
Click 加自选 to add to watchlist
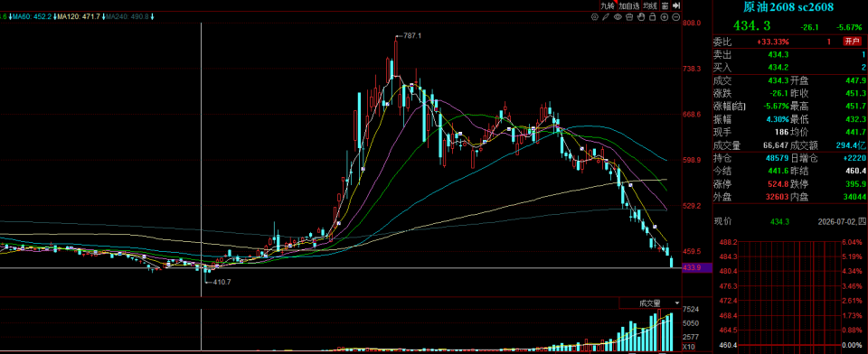point(629,5)
